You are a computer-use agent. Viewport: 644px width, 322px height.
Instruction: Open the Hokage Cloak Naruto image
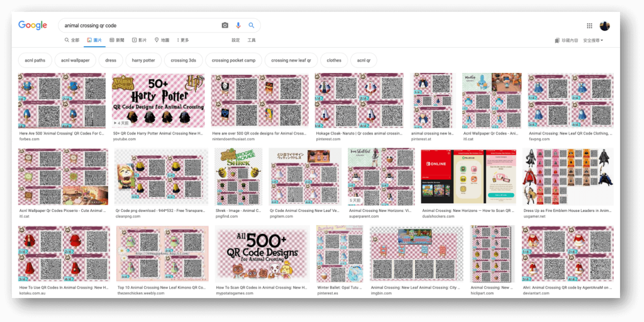tap(359, 101)
